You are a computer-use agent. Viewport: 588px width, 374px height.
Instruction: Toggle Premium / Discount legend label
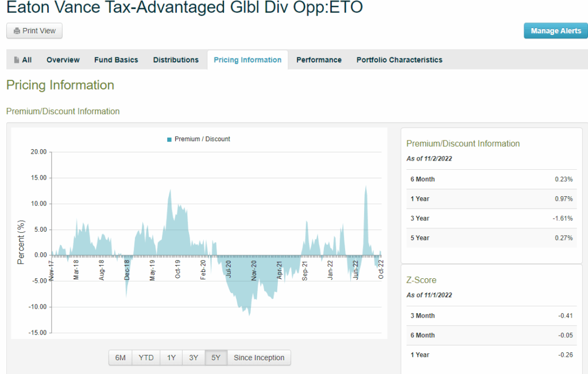(x=202, y=139)
